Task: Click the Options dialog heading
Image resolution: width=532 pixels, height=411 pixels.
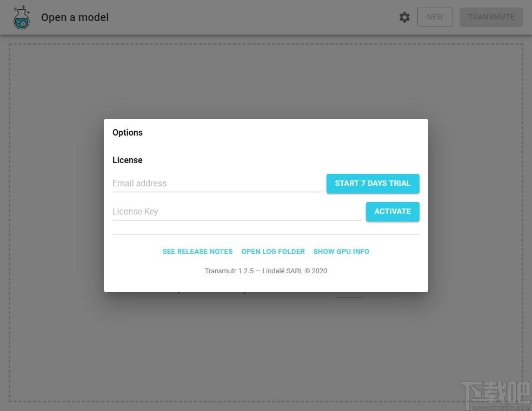Action: pyautogui.click(x=128, y=132)
